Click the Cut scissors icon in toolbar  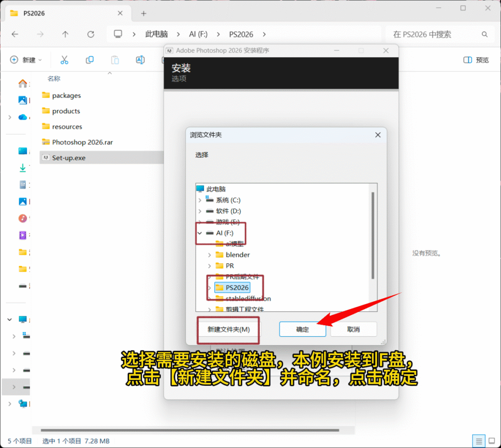click(64, 60)
